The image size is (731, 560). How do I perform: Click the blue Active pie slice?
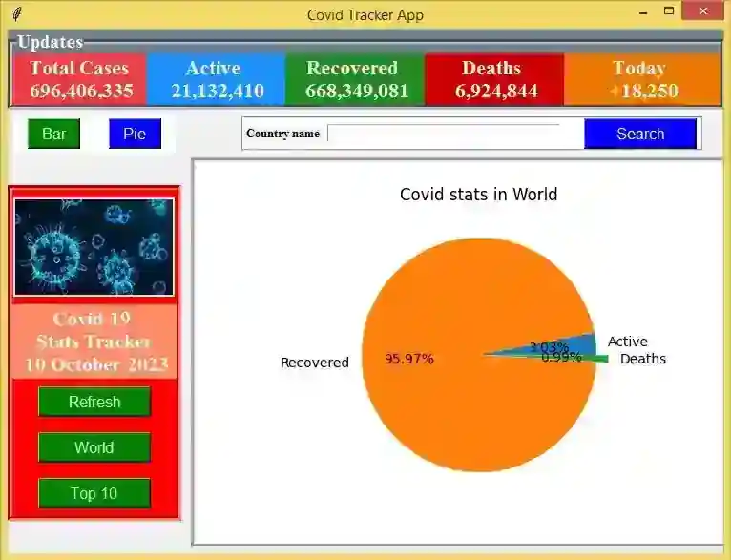coord(578,344)
